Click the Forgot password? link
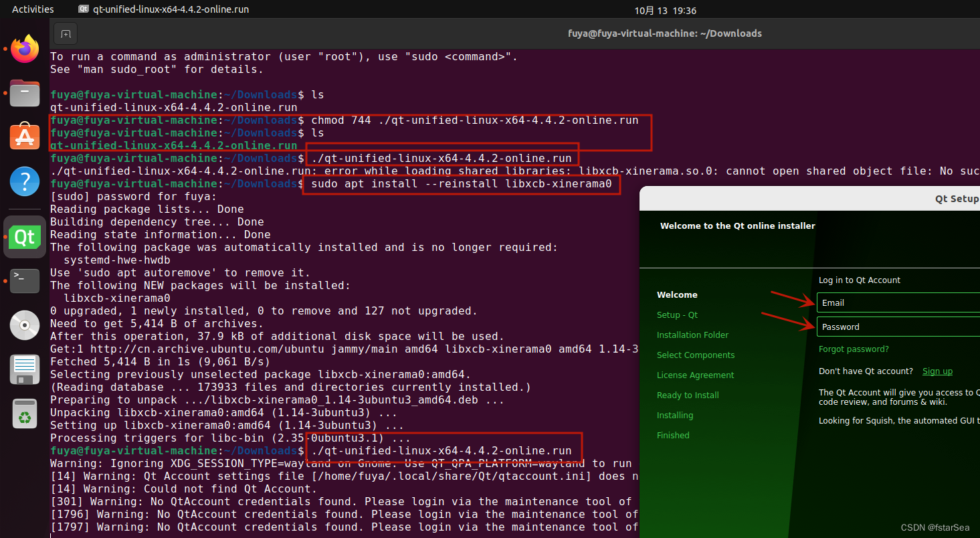Viewport: 980px width, 538px height. tap(854, 349)
